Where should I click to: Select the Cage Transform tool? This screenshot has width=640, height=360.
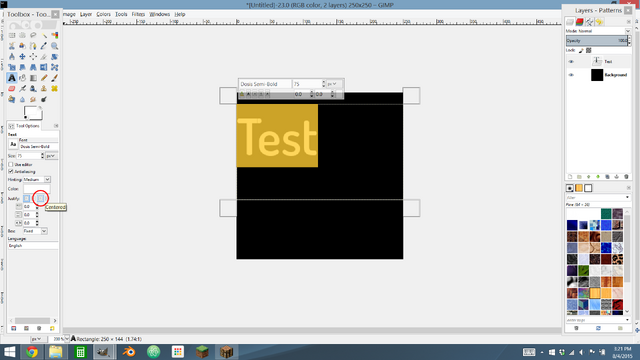coord(54,67)
